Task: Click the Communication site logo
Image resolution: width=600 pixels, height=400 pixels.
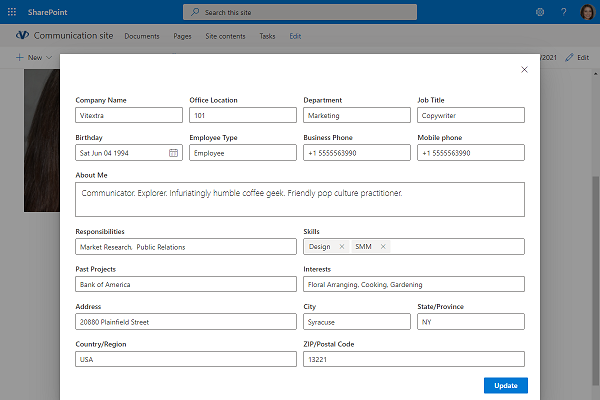Action: pyautogui.click(x=21, y=35)
